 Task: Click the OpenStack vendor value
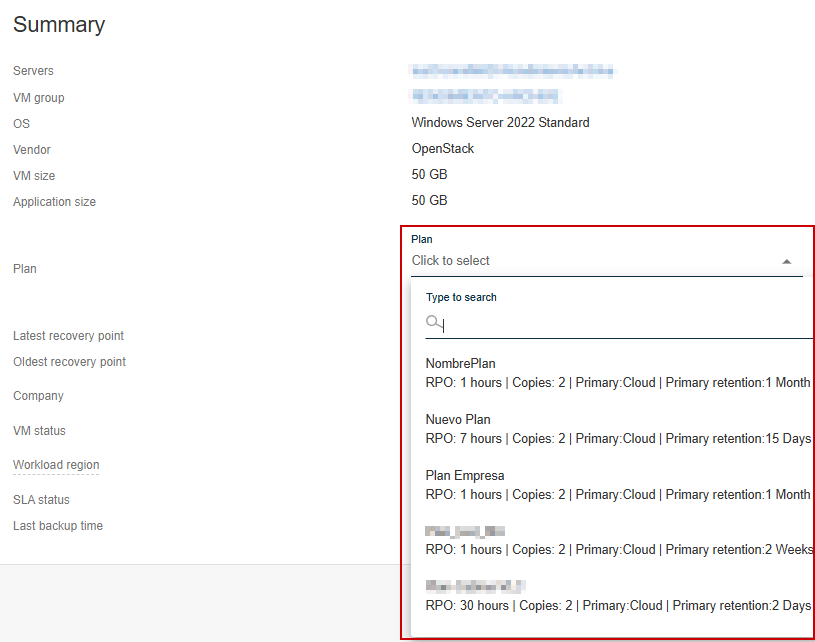[x=443, y=149]
